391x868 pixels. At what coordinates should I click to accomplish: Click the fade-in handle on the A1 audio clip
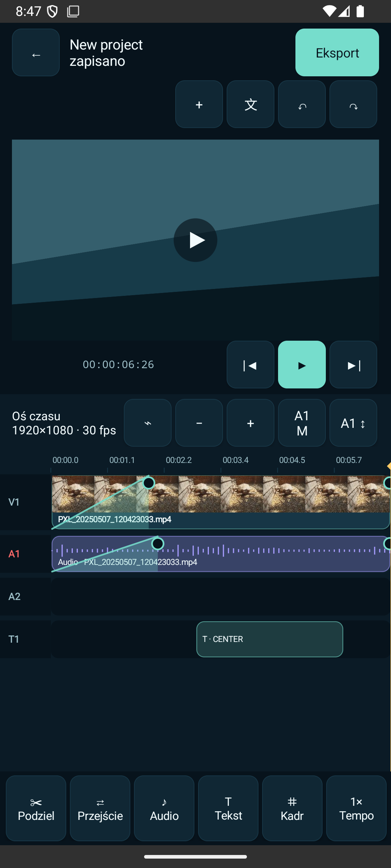pos(157,544)
